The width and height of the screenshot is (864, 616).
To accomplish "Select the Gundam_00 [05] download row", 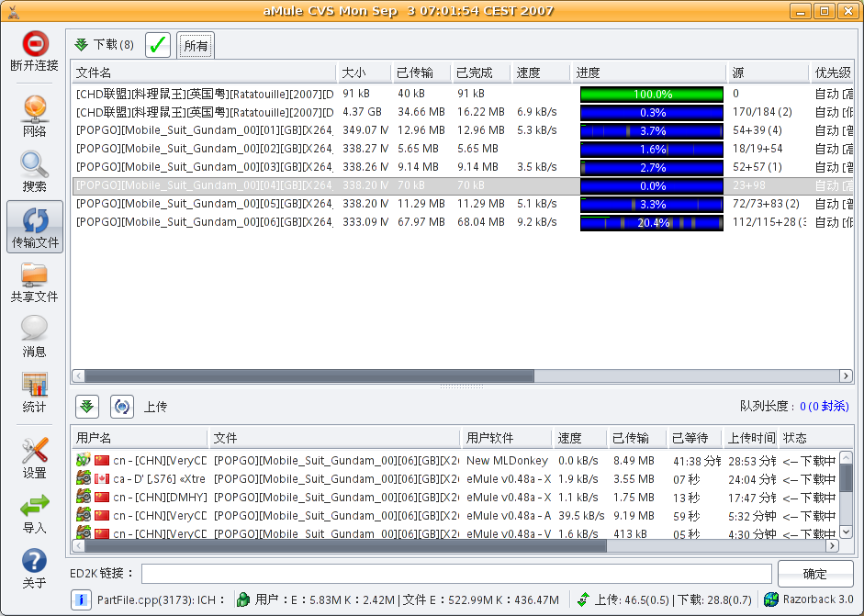I will (463, 204).
